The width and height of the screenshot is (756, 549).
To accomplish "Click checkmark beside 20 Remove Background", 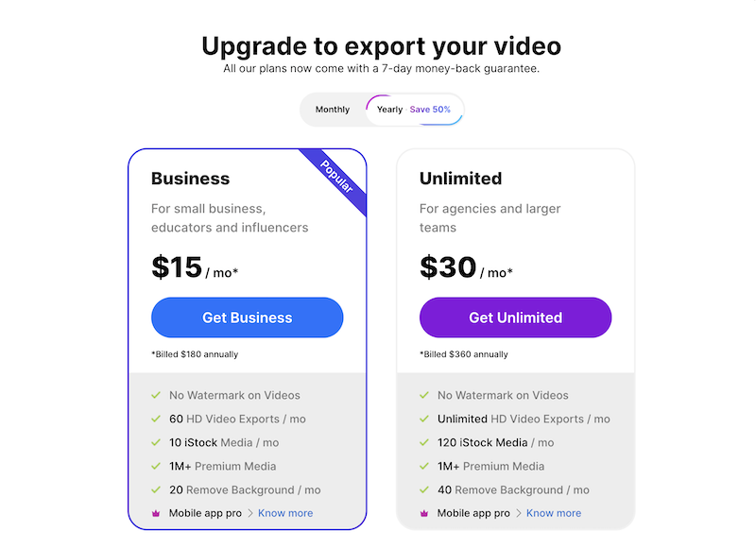I will (156, 489).
